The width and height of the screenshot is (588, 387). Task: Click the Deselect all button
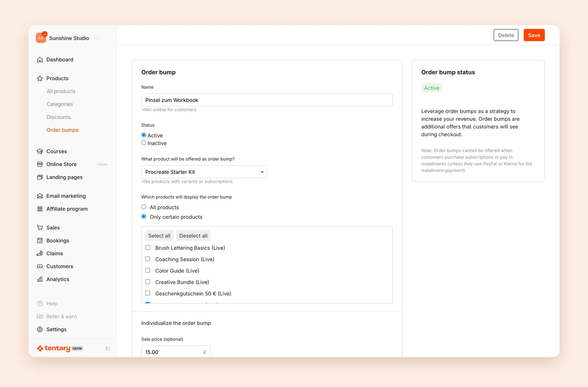(x=193, y=236)
